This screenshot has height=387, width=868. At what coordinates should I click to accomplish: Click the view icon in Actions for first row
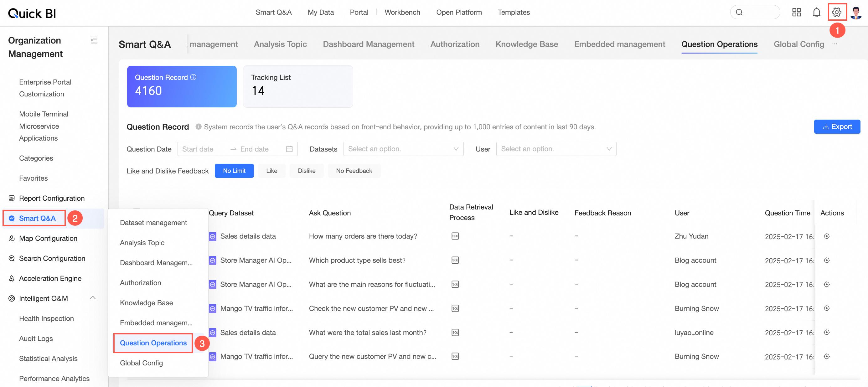(x=827, y=236)
